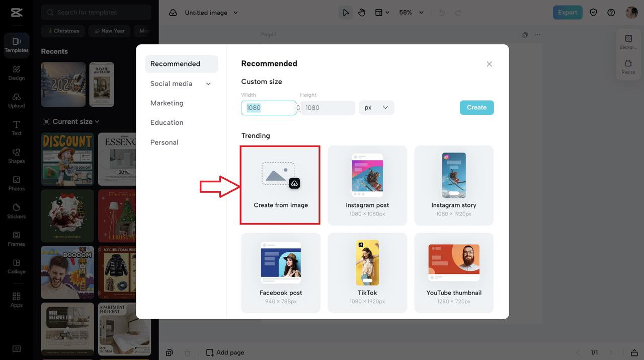Choose the Facebook post preset
This screenshot has height=360, width=644.
coord(281,273)
